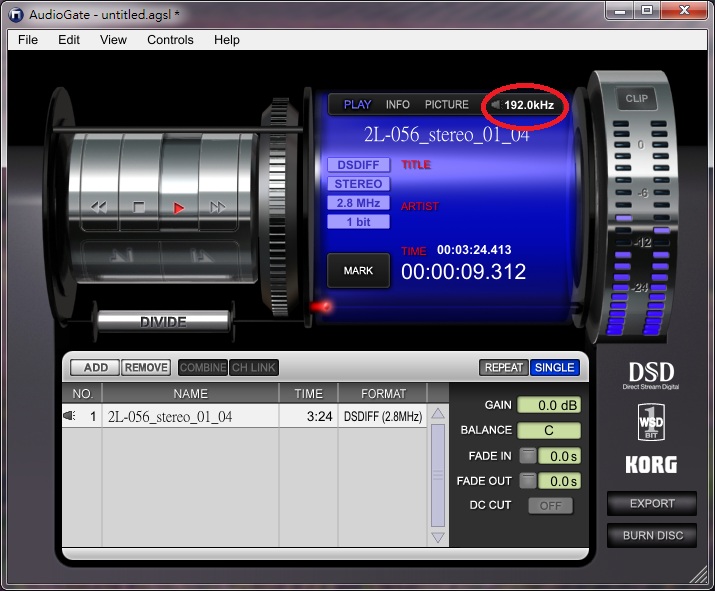The width and height of the screenshot is (717, 594).
Task: Enable REPEAT playback mode
Action: click(503, 368)
